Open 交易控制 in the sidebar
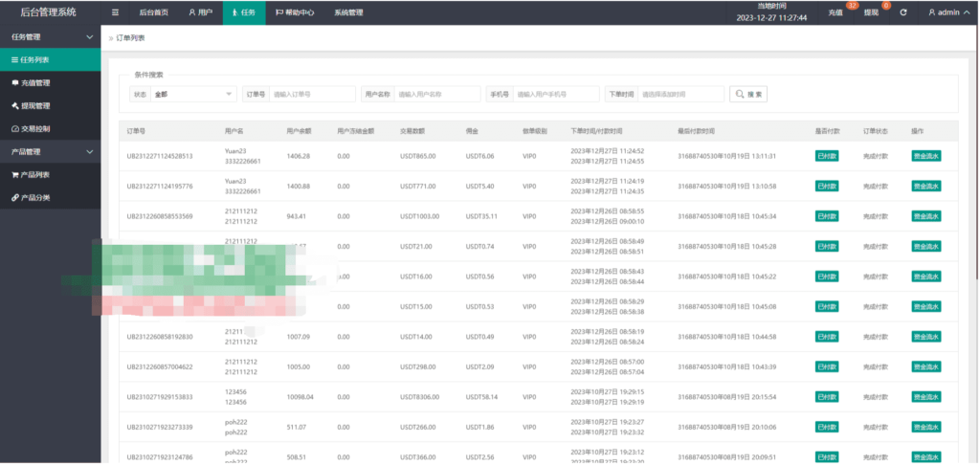 click(x=50, y=129)
